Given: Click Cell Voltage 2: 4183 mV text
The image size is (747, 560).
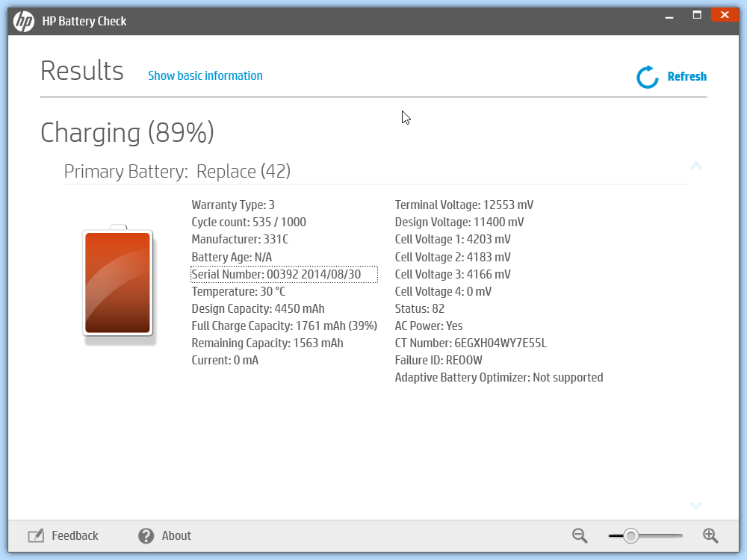Looking at the screenshot, I should tap(453, 257).
